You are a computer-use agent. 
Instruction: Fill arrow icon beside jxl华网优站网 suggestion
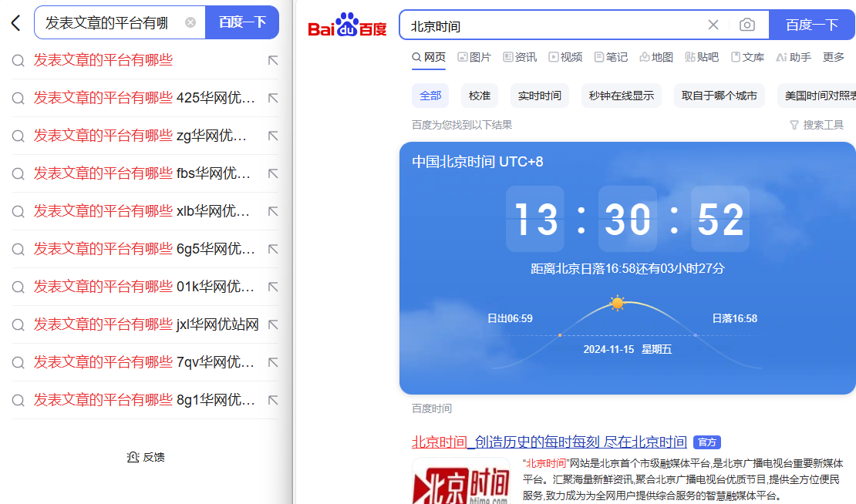click(x=273, y=324)
